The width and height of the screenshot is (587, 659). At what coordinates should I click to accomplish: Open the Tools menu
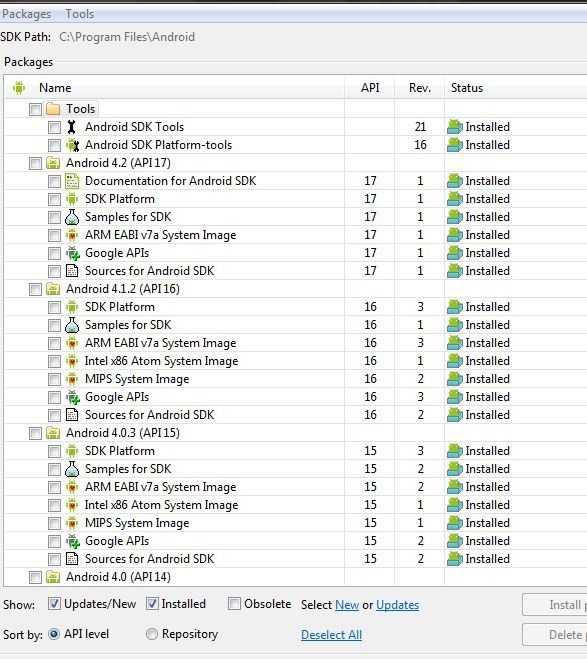pos(79,14)
